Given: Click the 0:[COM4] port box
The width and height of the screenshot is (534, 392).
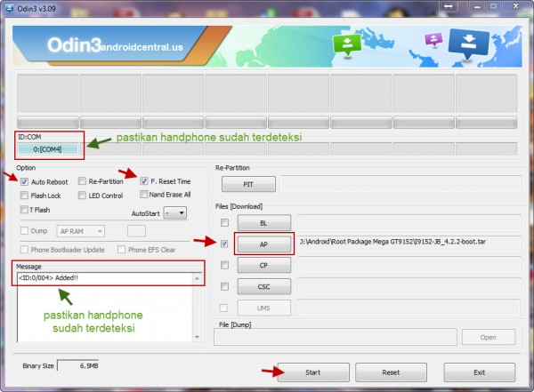Looking at the screenshot, I should (x=48, y=149).
